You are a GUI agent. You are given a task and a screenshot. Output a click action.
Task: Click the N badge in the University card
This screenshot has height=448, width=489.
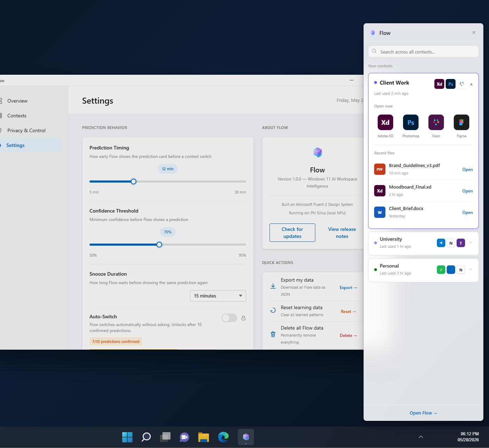[451, 243]
